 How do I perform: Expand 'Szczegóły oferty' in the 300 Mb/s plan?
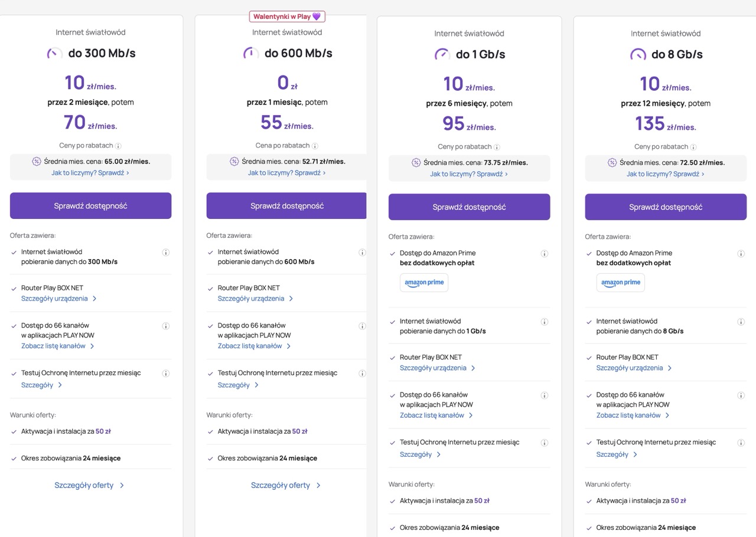tap(89, 485)
